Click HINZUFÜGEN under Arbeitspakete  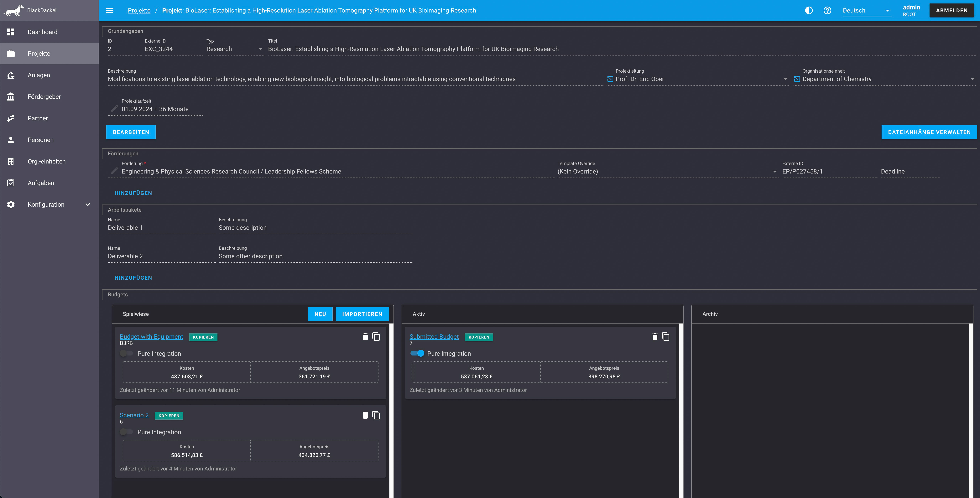point(133,278)
